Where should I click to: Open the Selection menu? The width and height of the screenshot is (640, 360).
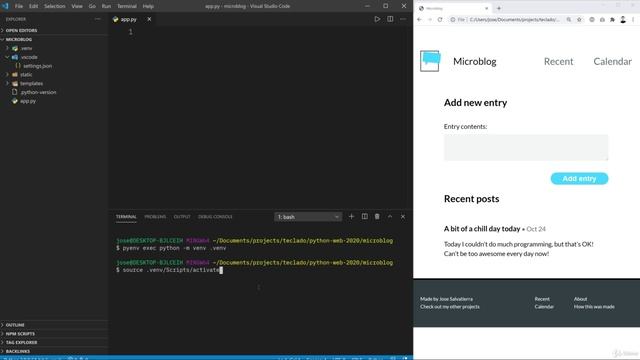55,6
